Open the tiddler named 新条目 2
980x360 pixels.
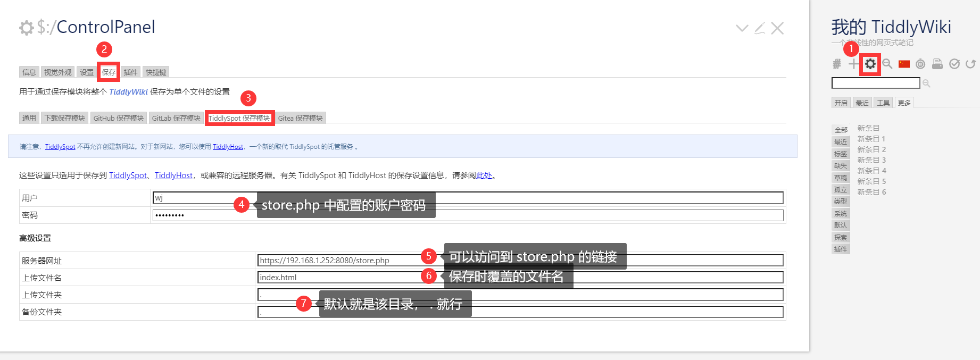pos(871,149)
